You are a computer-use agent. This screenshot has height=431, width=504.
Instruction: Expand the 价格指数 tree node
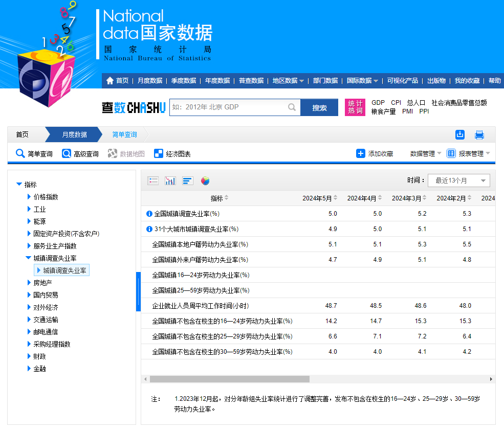coord(29,197)
